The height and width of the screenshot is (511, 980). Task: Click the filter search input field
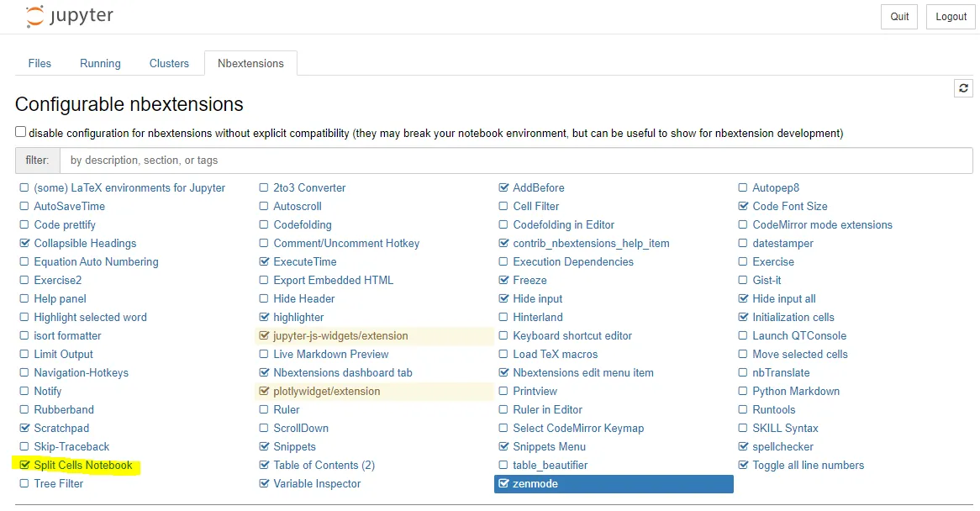(x=516, y=161)
